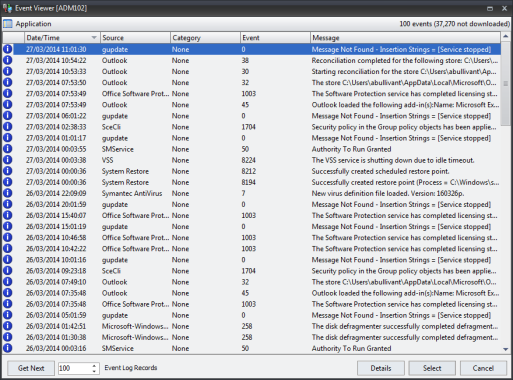Click the Source column header
This screenshot has width=513, height=380.
pos(135,38)
